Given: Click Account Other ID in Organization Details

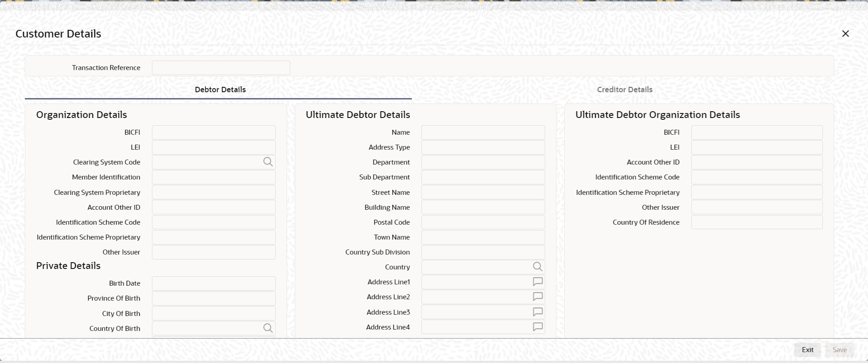Looking at the screenshot, I should pyautogui.click(x=214, y=207).
